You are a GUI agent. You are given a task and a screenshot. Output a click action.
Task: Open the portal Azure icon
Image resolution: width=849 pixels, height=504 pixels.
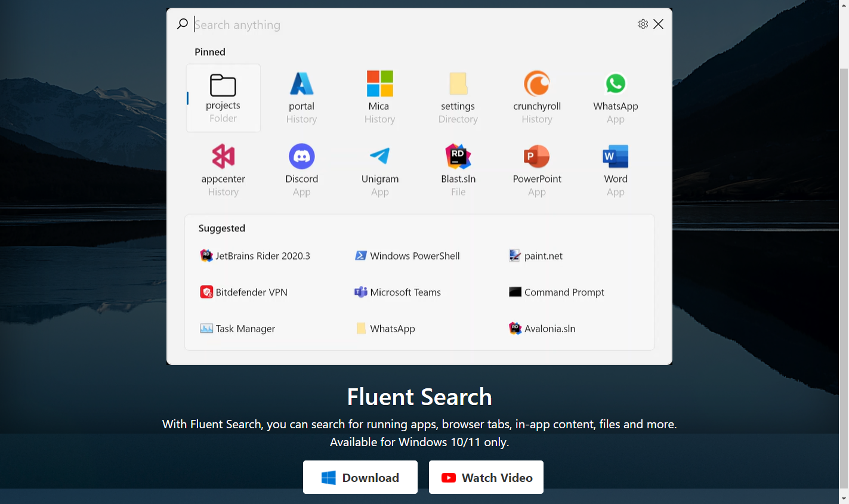pos(301,84)
